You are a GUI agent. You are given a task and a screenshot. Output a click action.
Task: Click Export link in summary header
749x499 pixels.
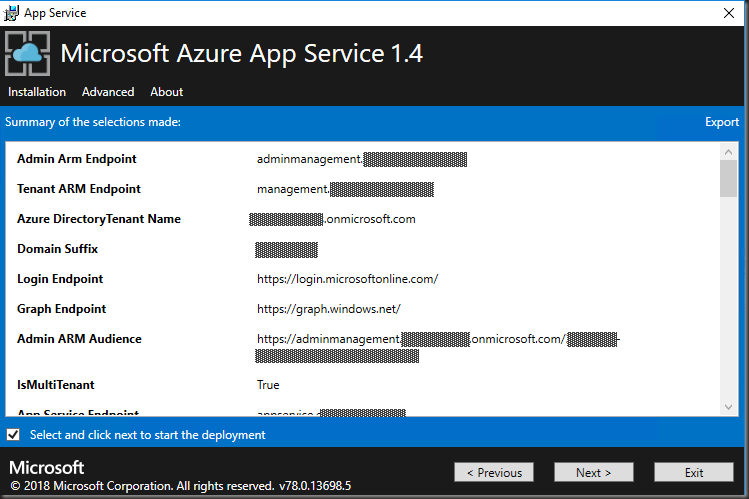click(x=721, y=122)
